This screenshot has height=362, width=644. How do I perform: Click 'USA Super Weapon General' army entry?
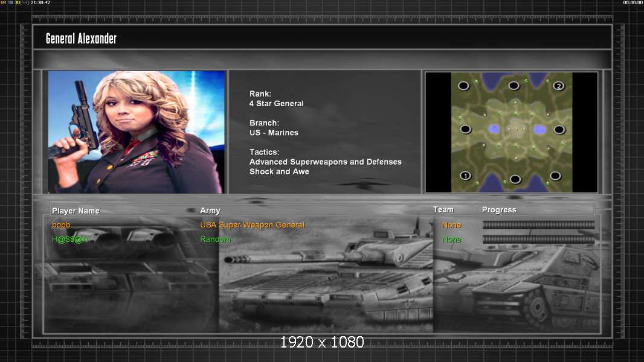[252, 224]
